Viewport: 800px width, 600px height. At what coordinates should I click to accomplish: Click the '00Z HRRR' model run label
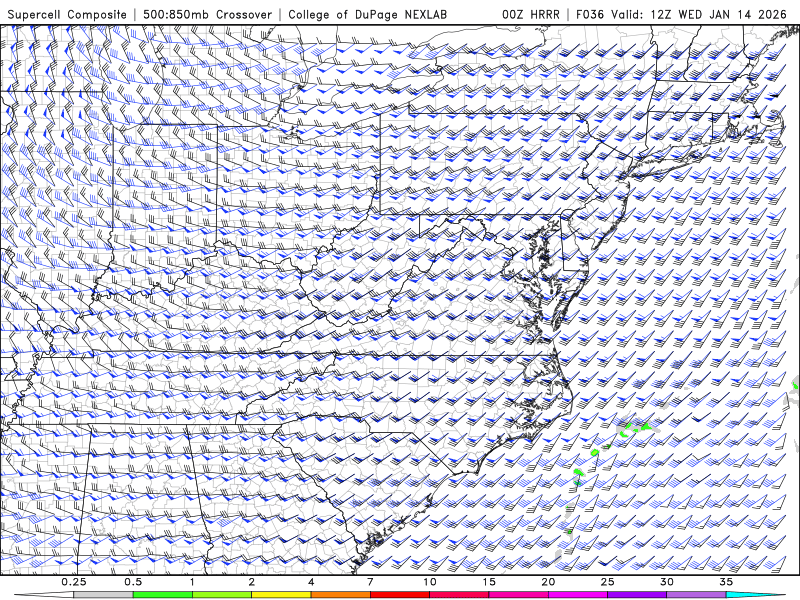[x=531, y=14]
